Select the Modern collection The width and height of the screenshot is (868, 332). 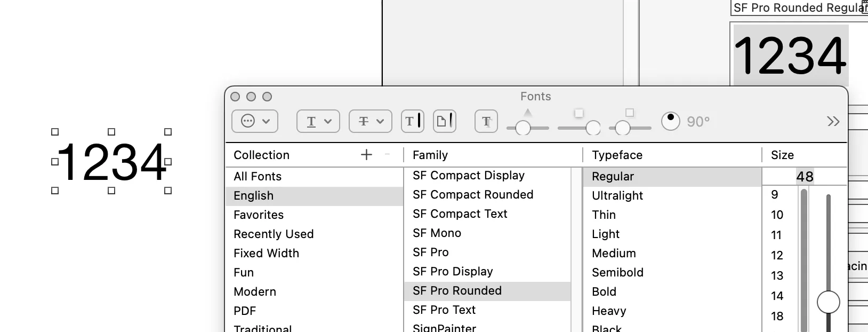(315, 291)
